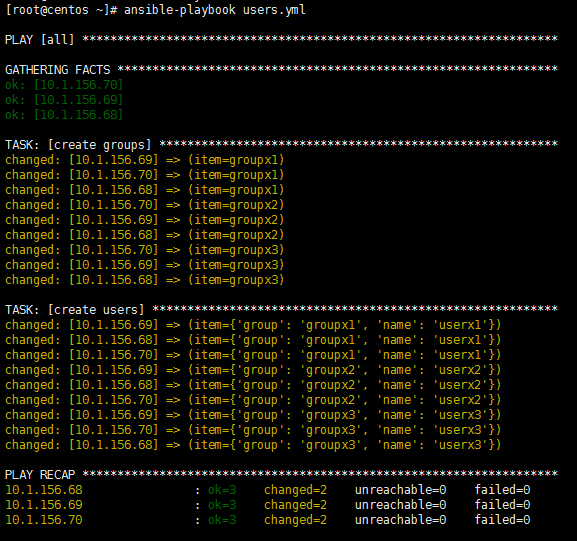
Task: Click the ansible-playbook users.yml command text
Action: click(x=215, y=10)
